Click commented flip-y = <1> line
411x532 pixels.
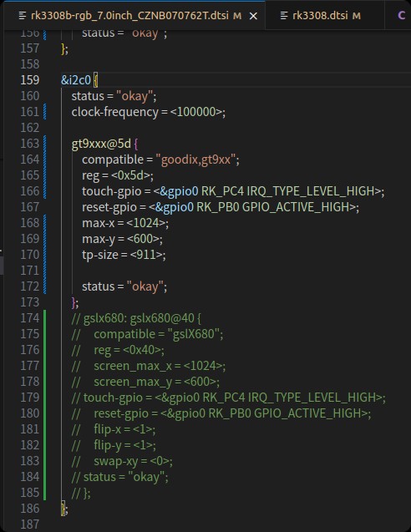(114, 445)
